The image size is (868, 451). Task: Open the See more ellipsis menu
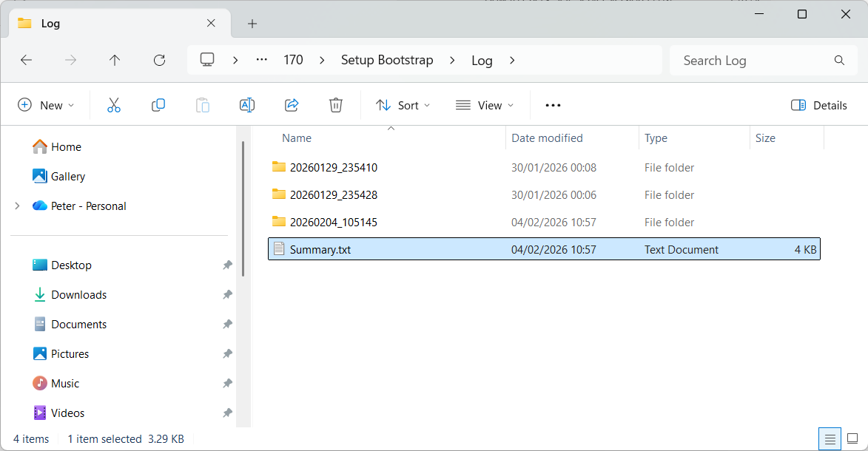pyautogui.click(x=553, y=105)
